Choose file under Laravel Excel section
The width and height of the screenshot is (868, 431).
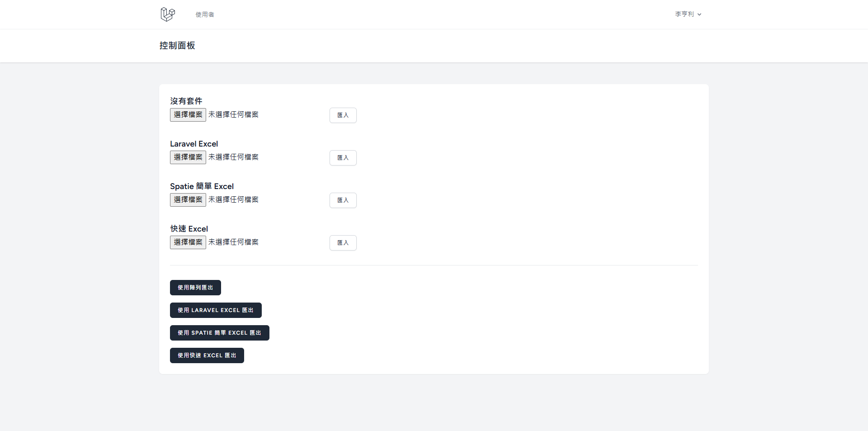(x=188, y=157)
